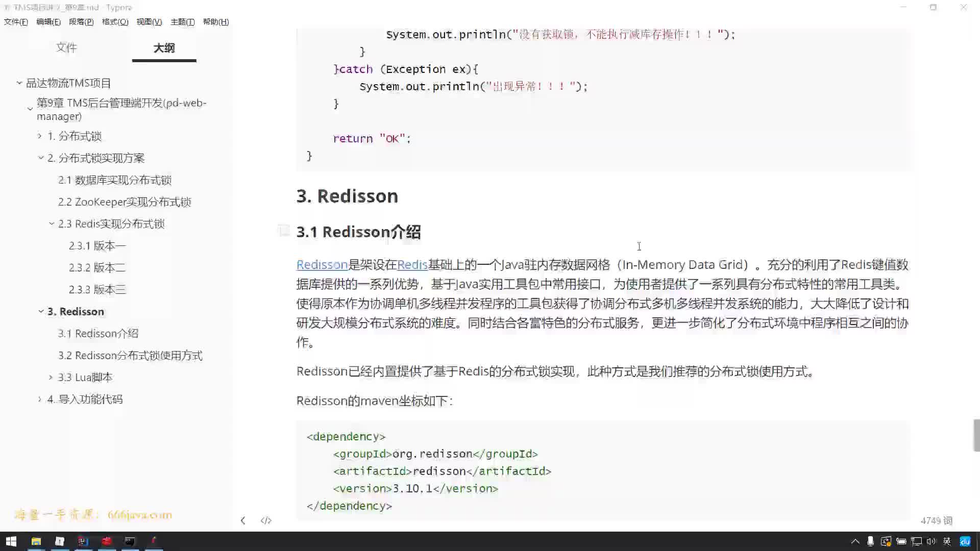Open the Redis hyperlink in paragraph
980x551 pixels.
click(412, 265)
